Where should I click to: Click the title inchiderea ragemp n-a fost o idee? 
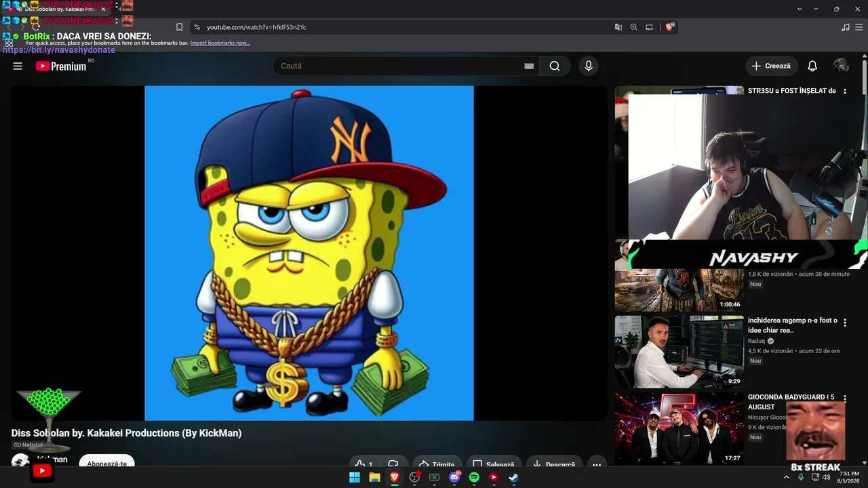pyautogui.click(x=793, y=325)
